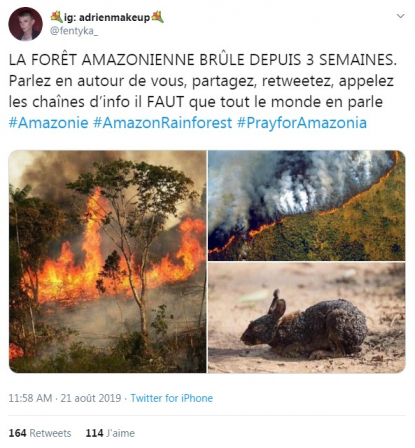Open the tweet options chevron menu
Screen dimensions: 415x448
click(x=400, y=16)
